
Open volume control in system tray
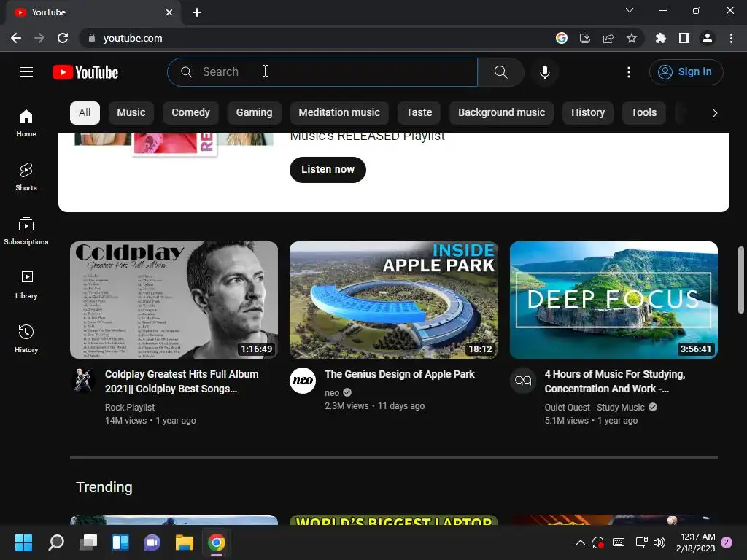tap(659, 542)
